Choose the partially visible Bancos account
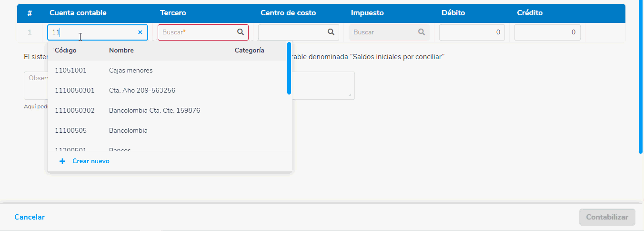Screen dimensions: 644x231 click(120, 149)
